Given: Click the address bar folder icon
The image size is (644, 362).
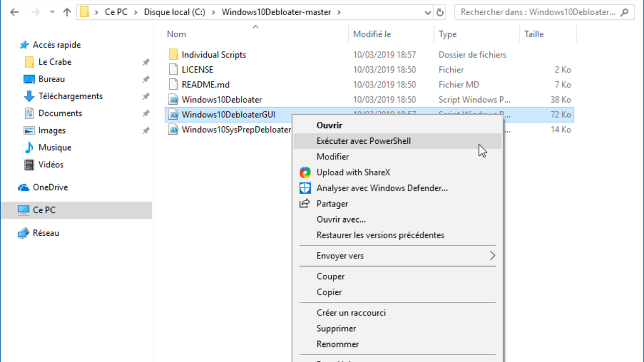Looking at the screenshot, I should coord(85,12).
